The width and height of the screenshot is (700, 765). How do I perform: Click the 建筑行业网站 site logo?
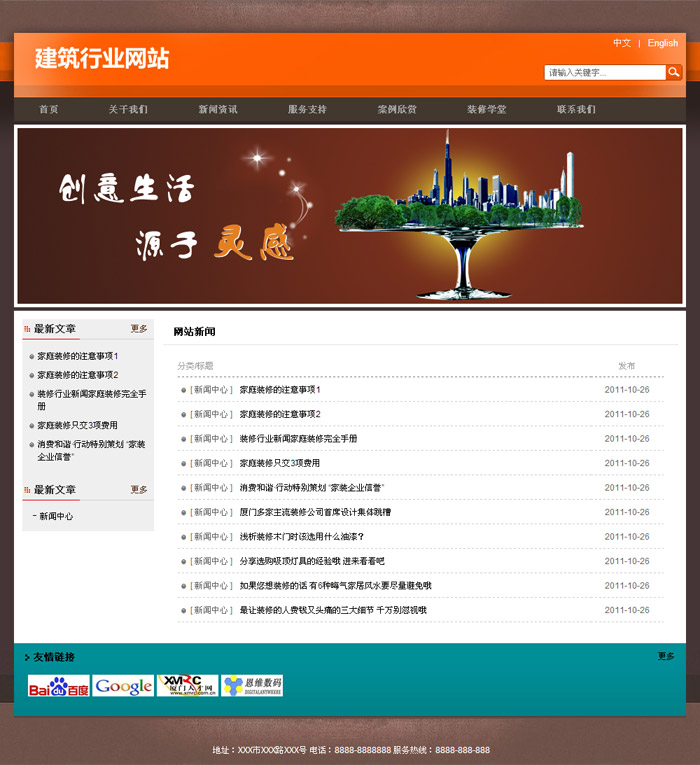click(x=102, y=58)
